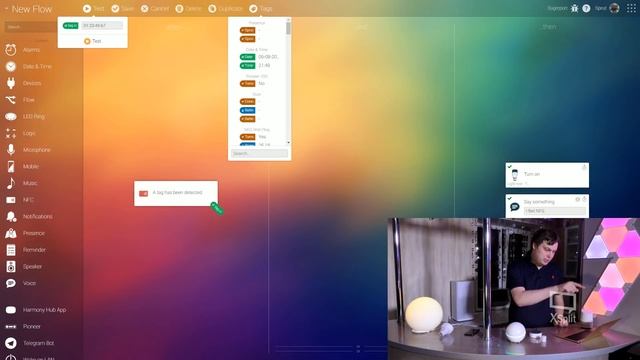Open the Speaker category
Screen dimensions: 640x360
tap(24, 267)
